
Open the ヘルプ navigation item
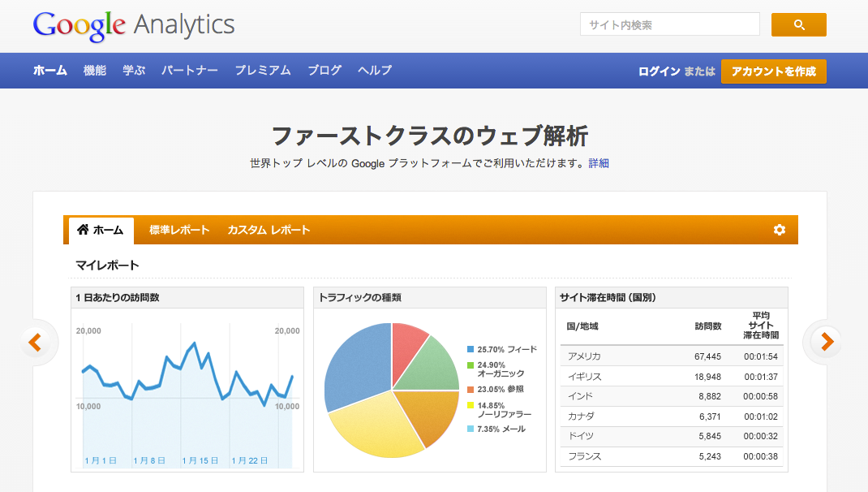(x=375, y=71)
